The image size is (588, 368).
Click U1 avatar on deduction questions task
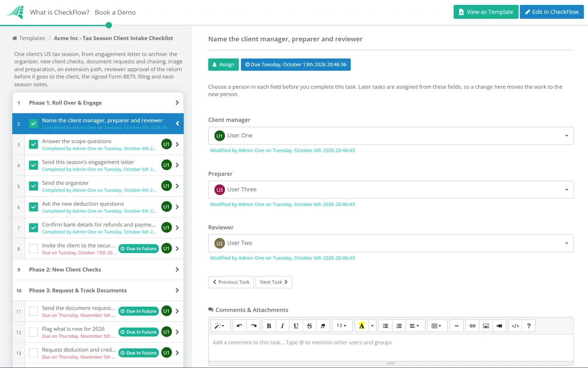pos(166,207)
